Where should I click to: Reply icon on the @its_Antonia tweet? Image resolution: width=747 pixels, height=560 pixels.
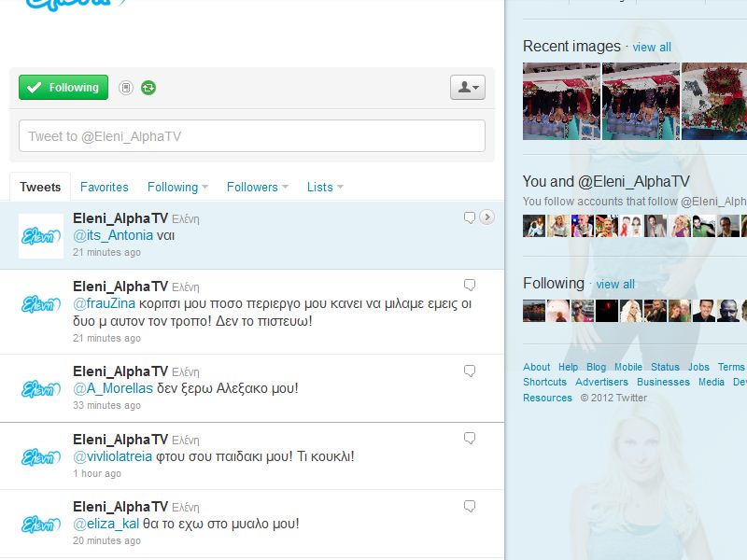pyautogui.click(x=470, y=217)
